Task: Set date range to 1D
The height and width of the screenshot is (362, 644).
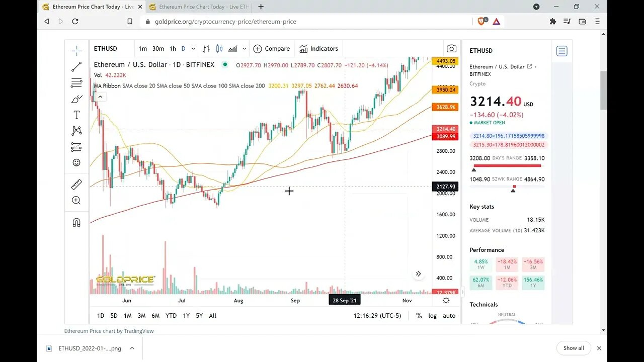Action: click(x=101, y=316)
